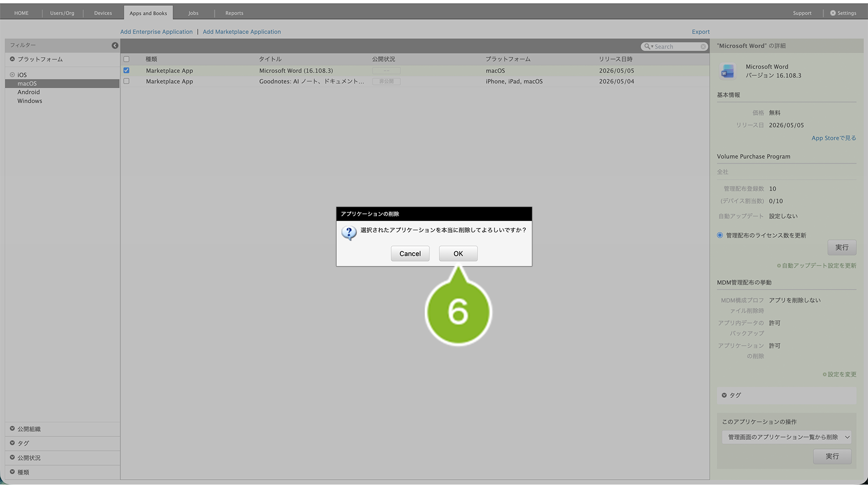The image size is (868, 488).
Task: Sort by the プラットフォーム column header
Action: [508, 59]
